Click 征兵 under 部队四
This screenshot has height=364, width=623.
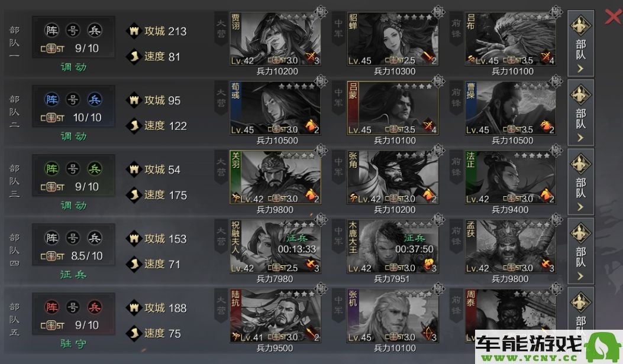73,275
